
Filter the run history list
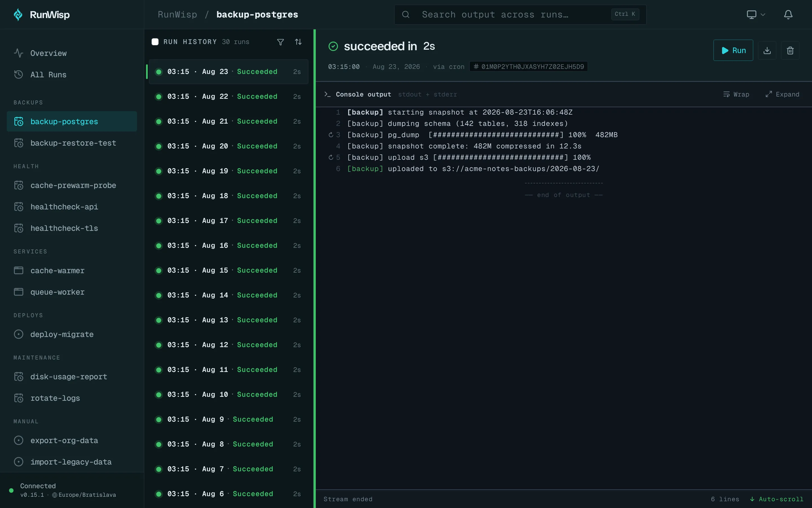tap(281, 42)
